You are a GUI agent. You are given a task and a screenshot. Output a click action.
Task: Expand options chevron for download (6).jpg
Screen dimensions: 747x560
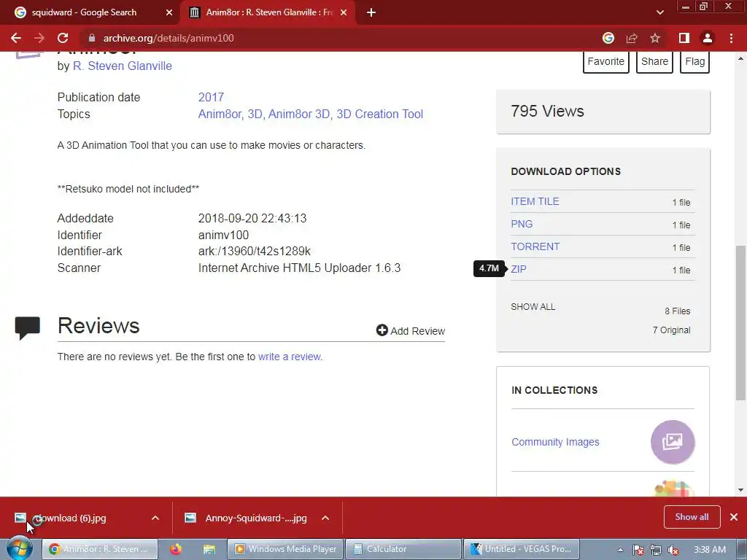[155, 518]
